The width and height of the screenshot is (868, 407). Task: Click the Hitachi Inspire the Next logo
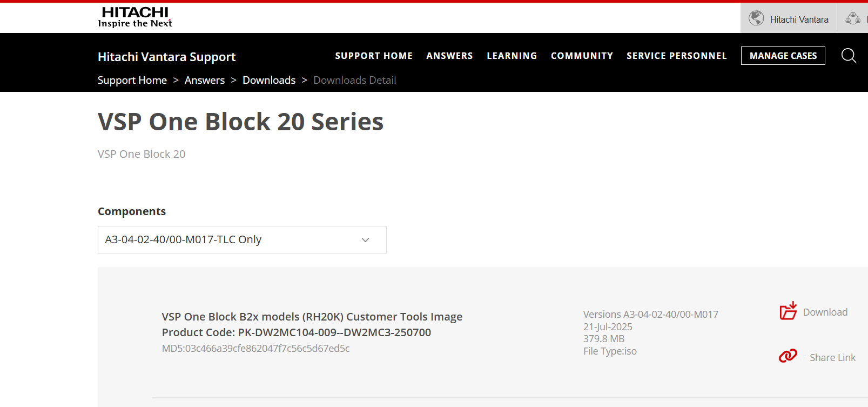pos(134,17)
